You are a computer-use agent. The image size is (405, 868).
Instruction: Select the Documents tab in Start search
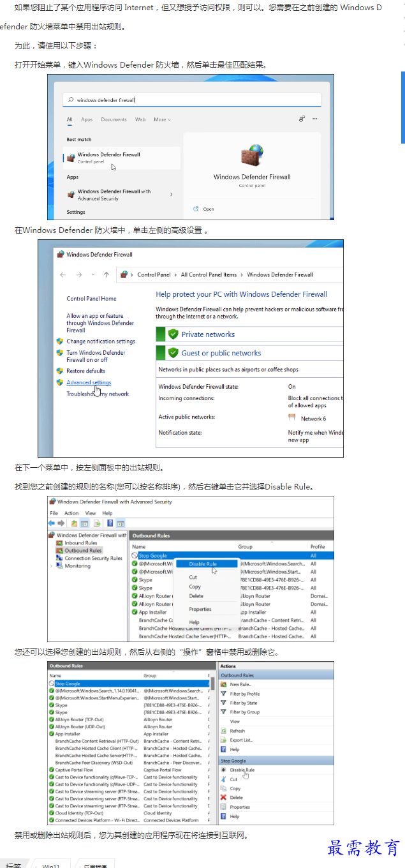pos(114,119)
